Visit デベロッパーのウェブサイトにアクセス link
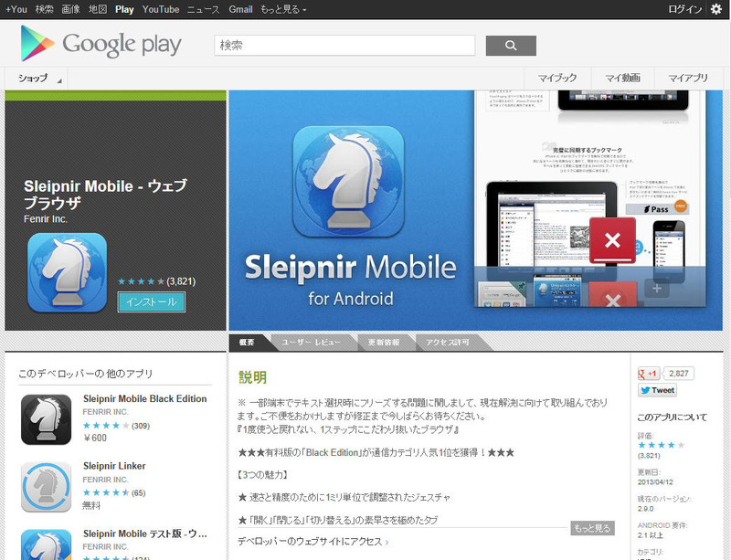Image resolution: width=731 pixels, height=560 pixels. [311, 542]
